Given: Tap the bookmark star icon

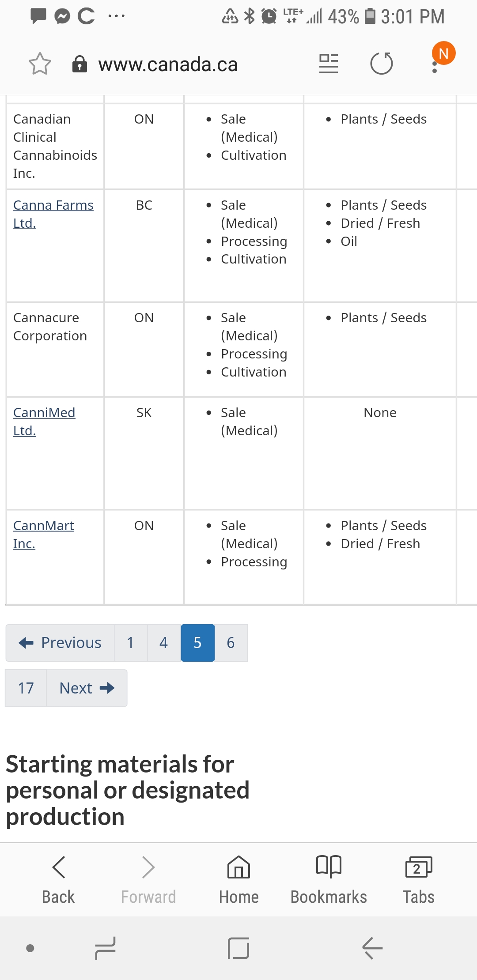Looking at the screenshot, I should [40, 64].
